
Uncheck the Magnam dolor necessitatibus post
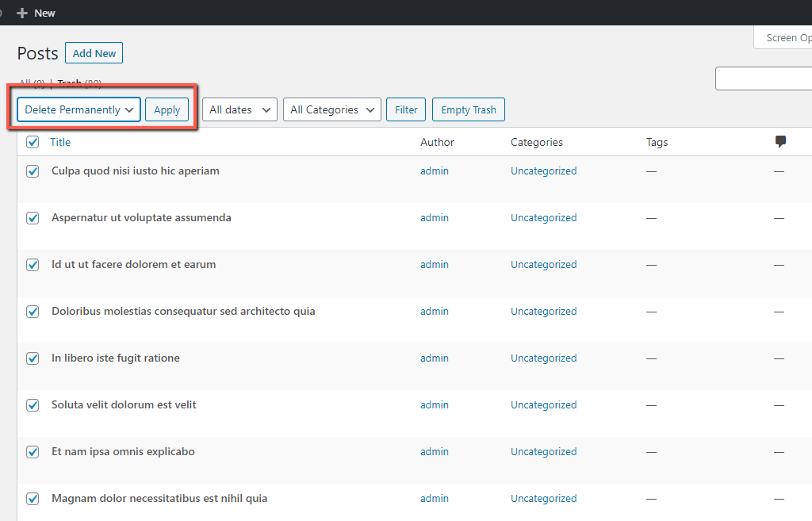click(33, 499)
